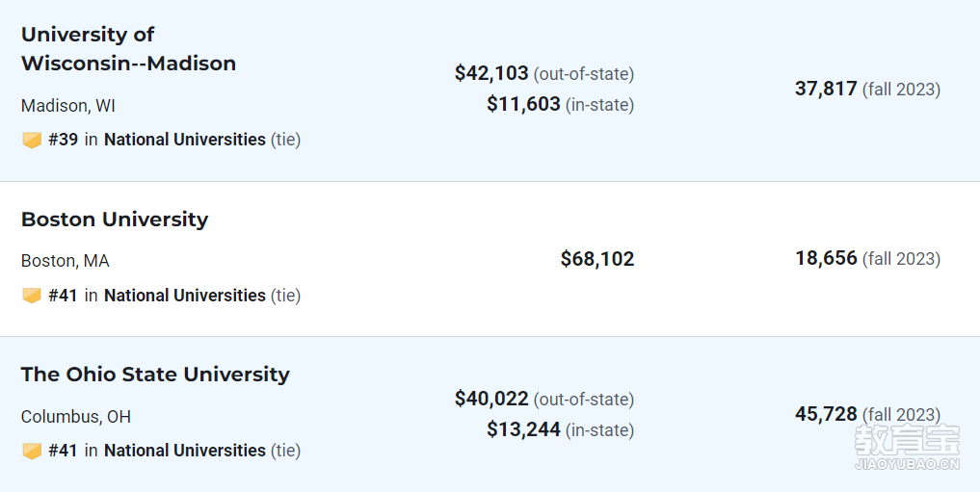Select National Universities ranking under Boston University

[185, 295]
